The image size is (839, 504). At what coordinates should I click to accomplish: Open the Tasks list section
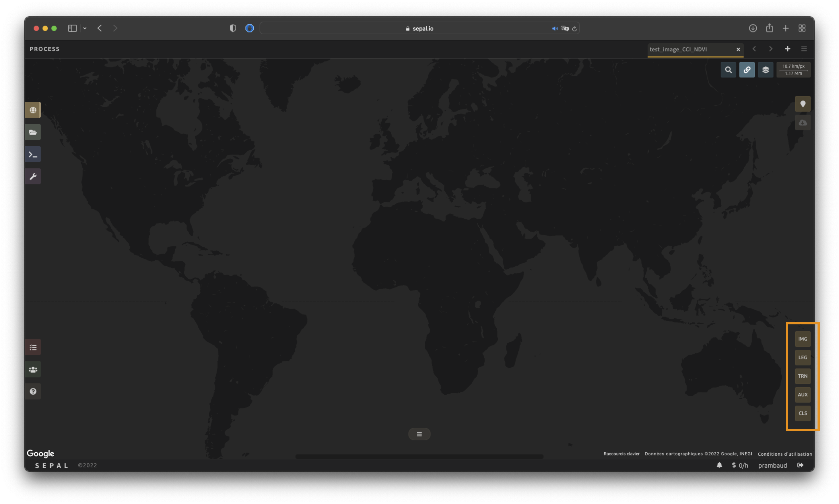click(33, 347)
